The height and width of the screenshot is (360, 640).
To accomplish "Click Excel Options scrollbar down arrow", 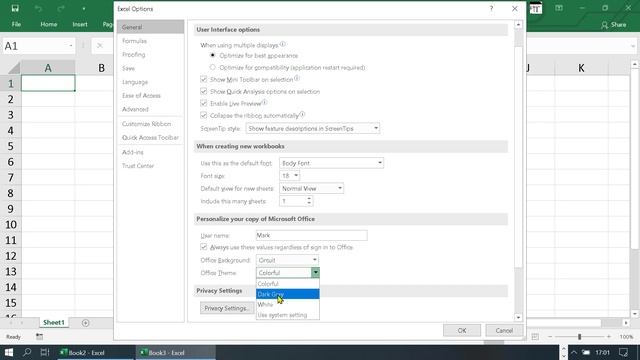I will (518, 317).
